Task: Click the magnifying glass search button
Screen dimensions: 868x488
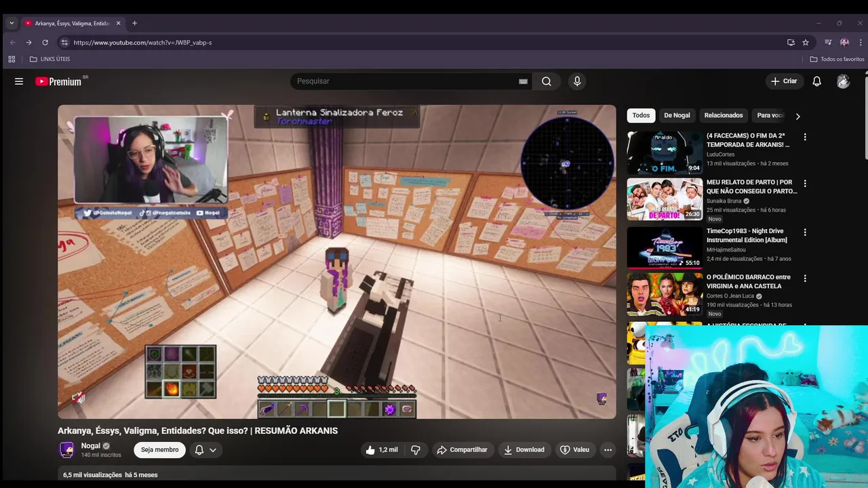Action: pyautogui.click(x=547, y=81)
